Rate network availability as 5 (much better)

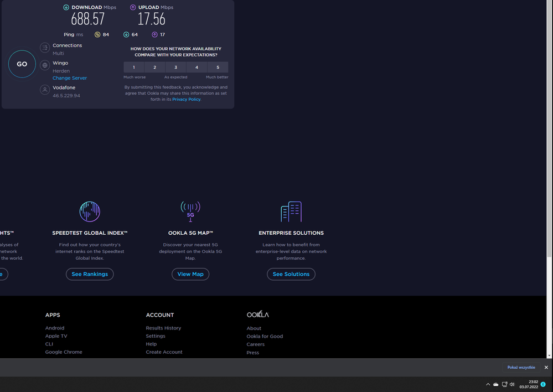point(218,67)
